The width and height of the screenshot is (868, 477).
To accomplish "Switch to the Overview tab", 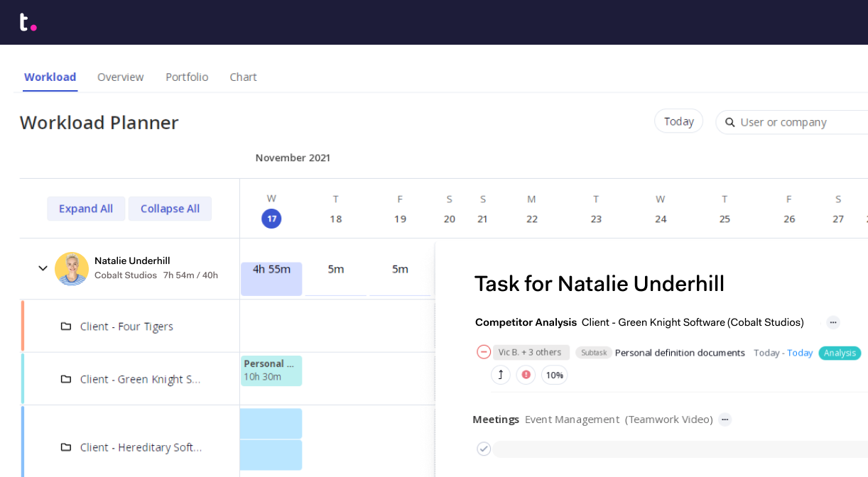I will click(x=120, y=77).
